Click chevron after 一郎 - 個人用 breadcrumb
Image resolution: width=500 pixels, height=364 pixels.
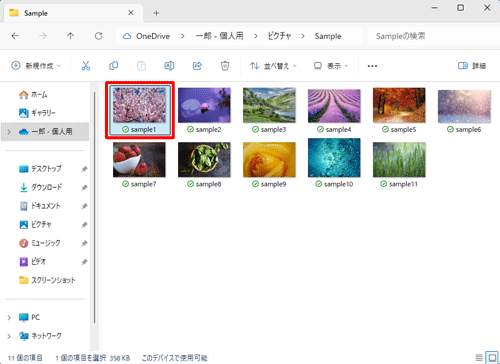tap(256, 36)
